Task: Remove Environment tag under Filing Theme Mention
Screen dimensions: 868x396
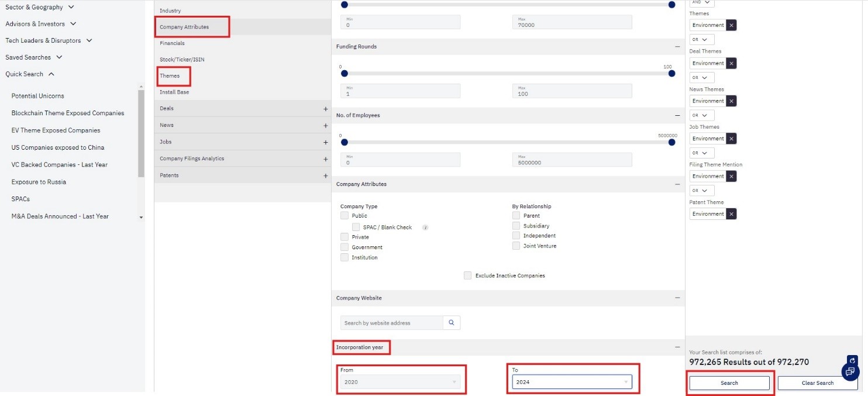Action: point(732,176)
